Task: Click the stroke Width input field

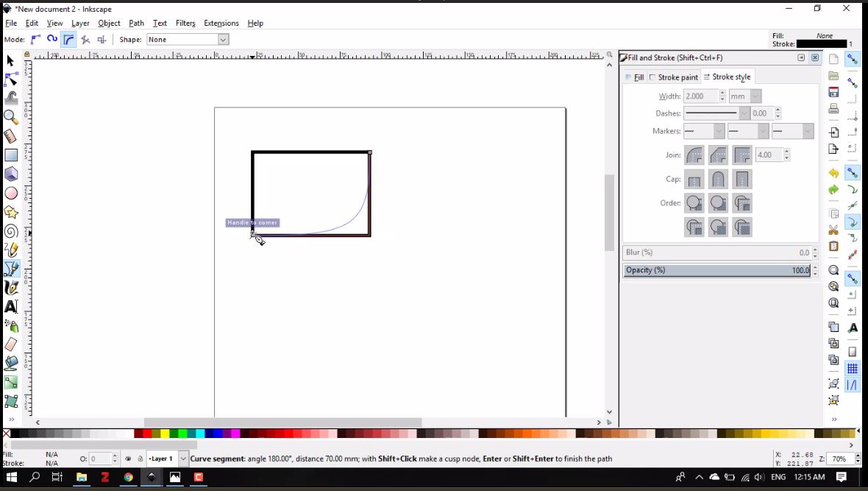Action: pyautogui.click(x=701, y=96)
